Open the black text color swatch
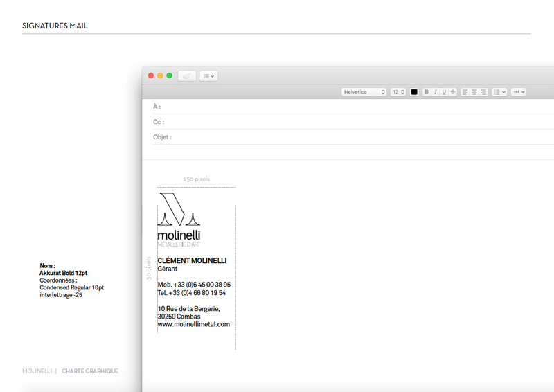The image size is (554, 392). pos(414,92)
